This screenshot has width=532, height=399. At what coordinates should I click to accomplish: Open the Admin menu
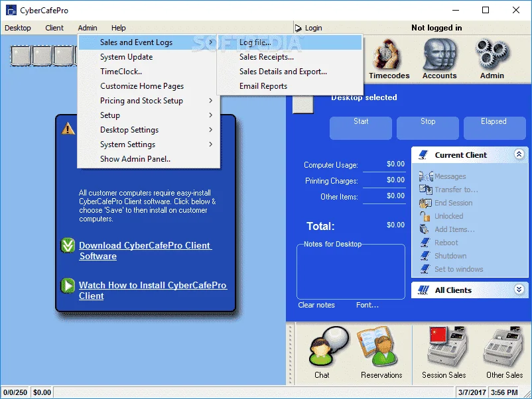[x=88, y=28]
